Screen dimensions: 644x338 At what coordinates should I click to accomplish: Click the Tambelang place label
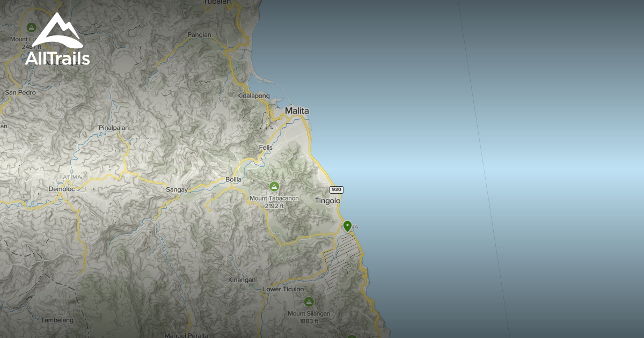point(57,320)
